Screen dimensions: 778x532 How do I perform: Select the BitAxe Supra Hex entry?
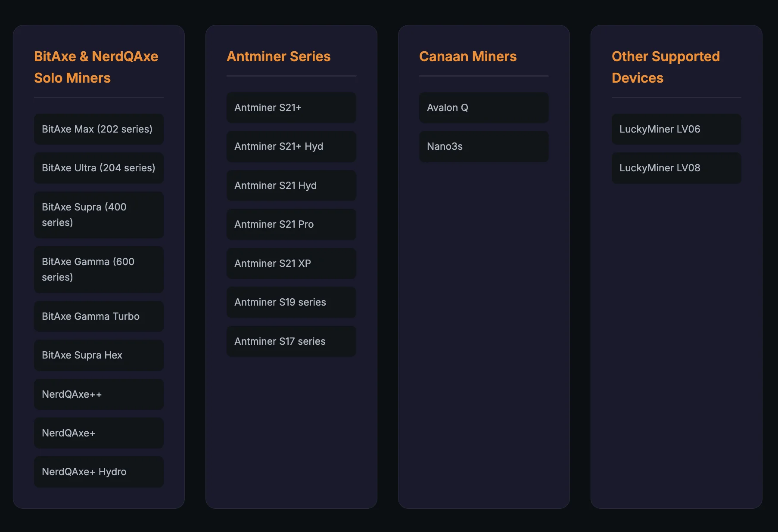99,355
